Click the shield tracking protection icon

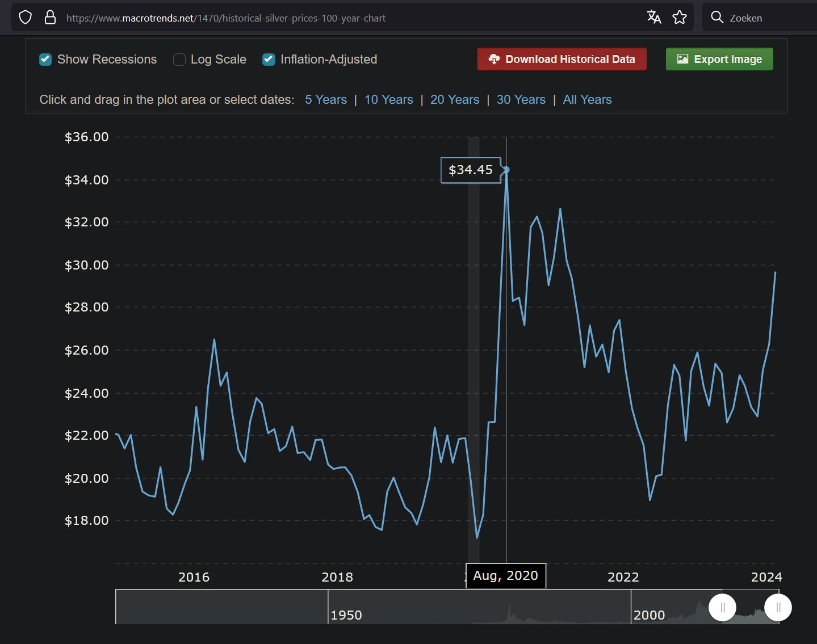[x=25, y=18]
